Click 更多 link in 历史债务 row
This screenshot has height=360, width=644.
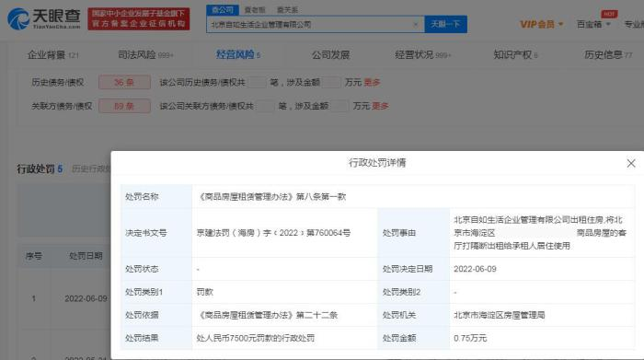tap(372, 82)
